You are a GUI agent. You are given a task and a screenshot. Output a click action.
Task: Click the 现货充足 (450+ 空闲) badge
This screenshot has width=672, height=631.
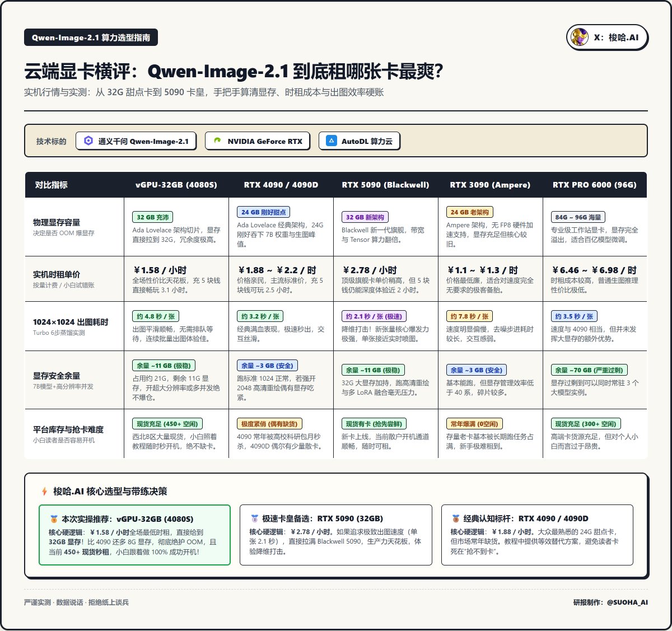tap(167, 424)
